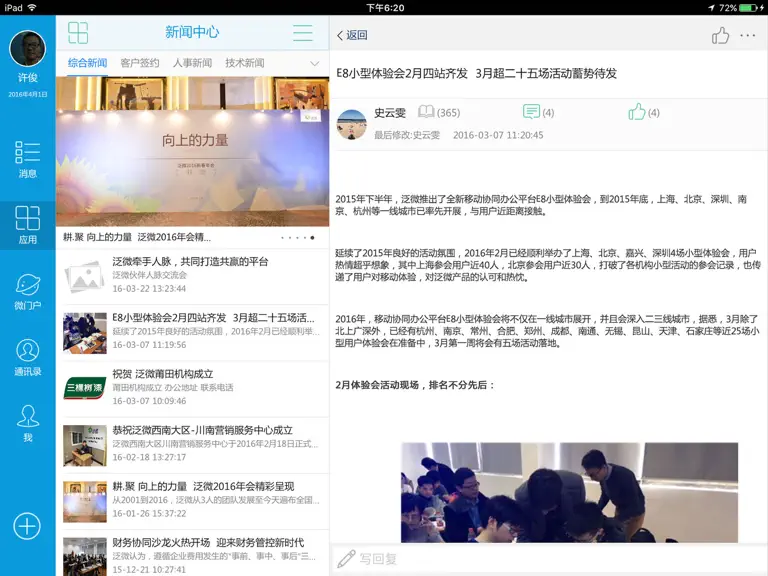This screenshot has height=576, width=768.
Task: Open the 向上的力量 banner image
Action: (x=192, y=151)
